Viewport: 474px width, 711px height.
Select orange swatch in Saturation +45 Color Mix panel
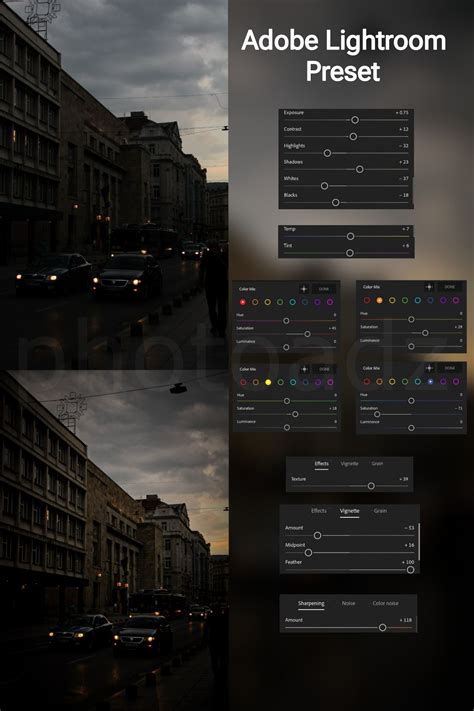click(255, 302)
